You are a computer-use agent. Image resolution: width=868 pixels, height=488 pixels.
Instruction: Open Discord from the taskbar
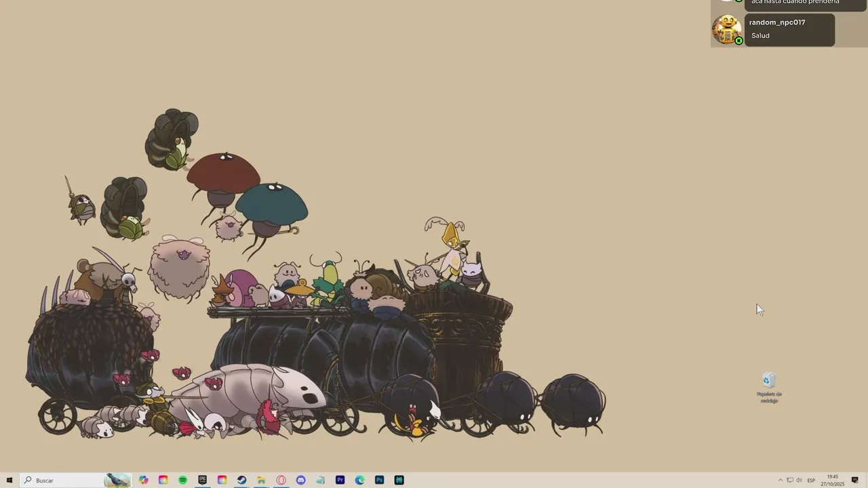click(300, 480)
